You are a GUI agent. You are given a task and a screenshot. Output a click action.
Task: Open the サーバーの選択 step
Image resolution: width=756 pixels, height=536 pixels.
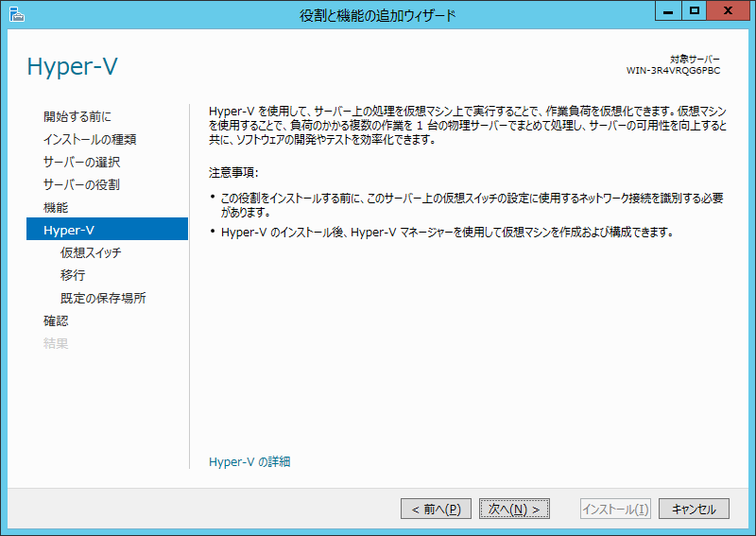(x=81, y=162)
